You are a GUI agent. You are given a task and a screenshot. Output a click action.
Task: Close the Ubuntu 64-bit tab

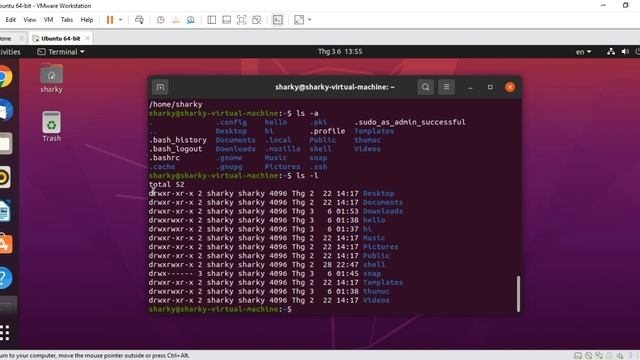[87, 38]
